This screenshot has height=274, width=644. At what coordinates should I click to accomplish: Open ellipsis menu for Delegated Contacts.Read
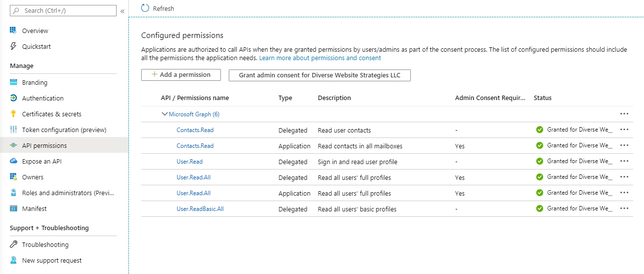tap(624, 130)
